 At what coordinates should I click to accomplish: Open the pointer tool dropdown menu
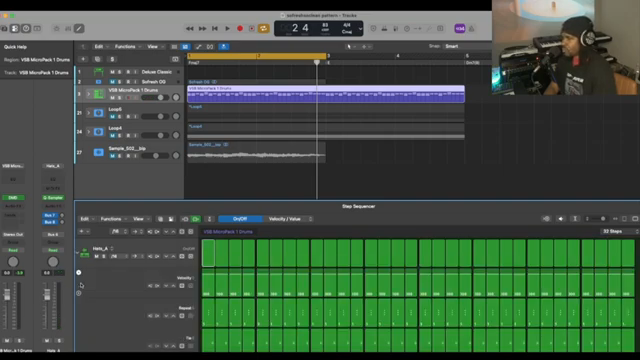coord(351,47)
